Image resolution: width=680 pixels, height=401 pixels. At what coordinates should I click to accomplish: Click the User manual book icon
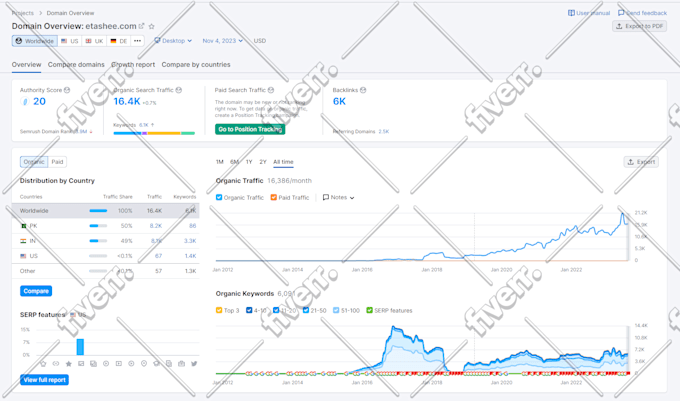coord(571,13)
